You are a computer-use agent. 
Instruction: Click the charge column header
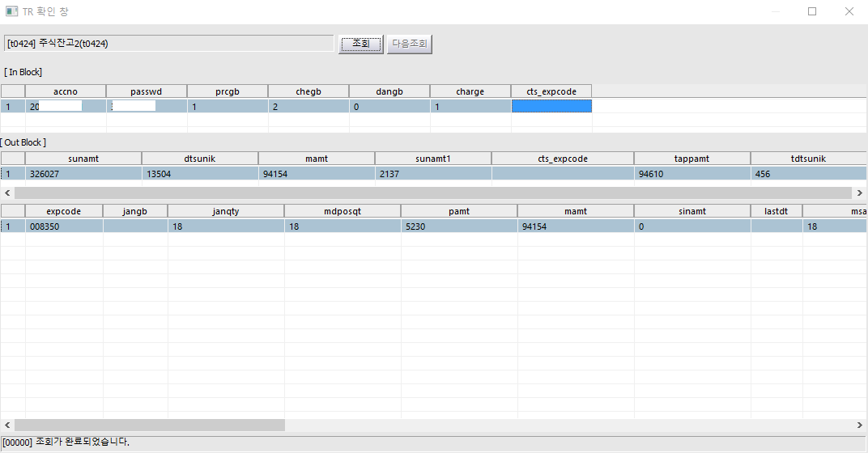[470, 91]
